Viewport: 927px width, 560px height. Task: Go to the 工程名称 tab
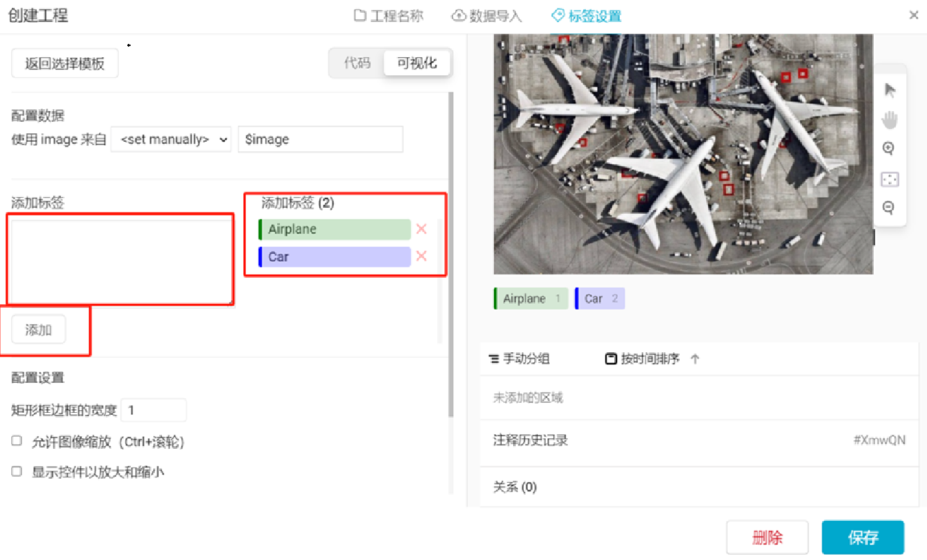click(x=389, y=16)
